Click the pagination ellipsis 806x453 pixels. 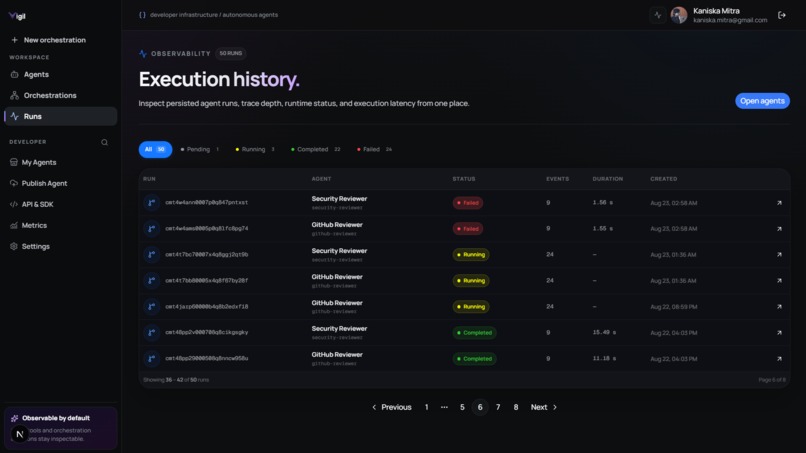(444, 407)
